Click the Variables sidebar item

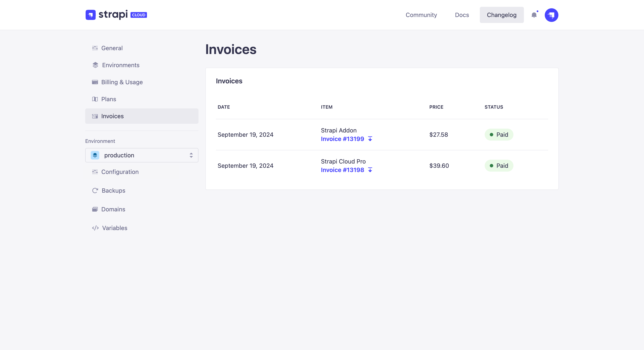114,228
